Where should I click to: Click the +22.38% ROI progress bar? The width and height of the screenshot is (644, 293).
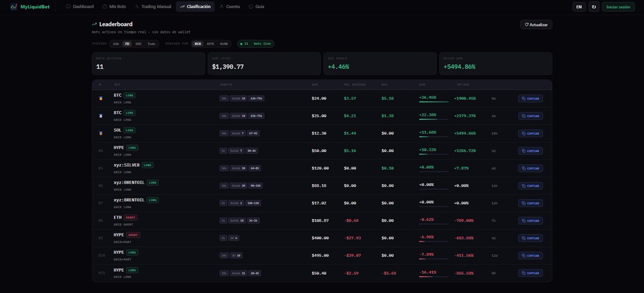[434, 119]
